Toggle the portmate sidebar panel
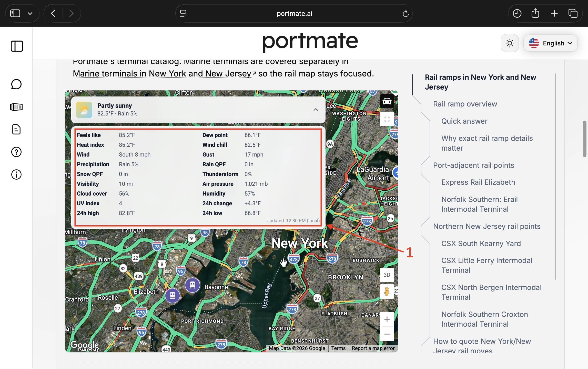The height and width of the screenshot is (369, 588). pyautogui.click(x=17, y=46)
